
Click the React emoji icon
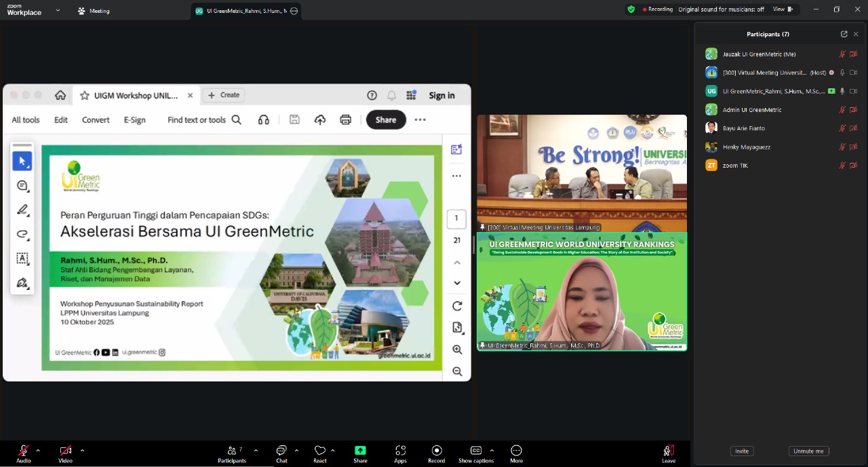tap(320, 451)
